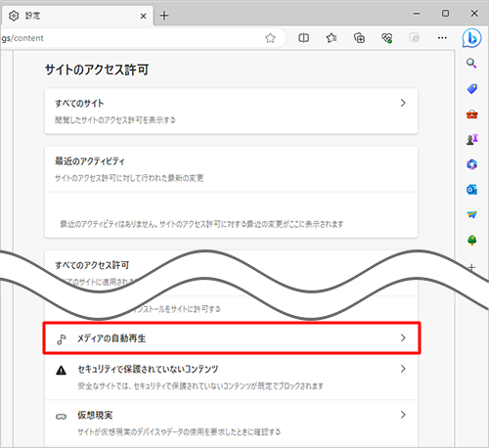489x448 pixels.
Task: Click the Internet Explorer mode icon
Action: 415,38
